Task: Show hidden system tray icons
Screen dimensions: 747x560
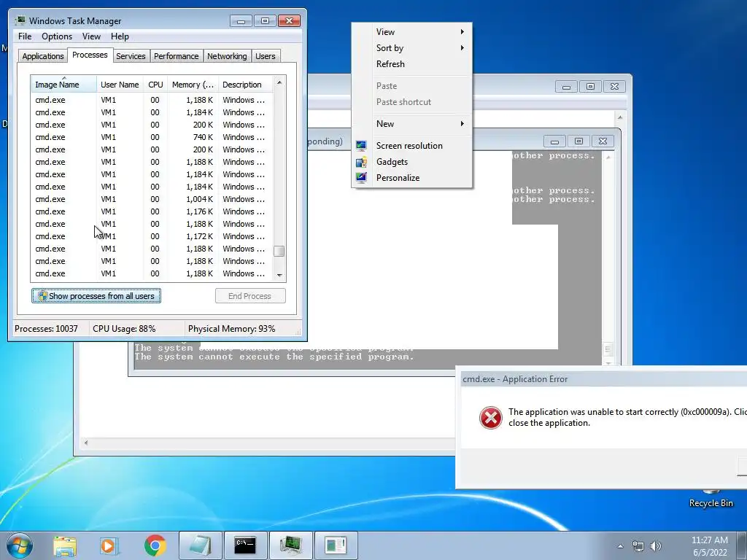Action: click(x=620, y=546)
